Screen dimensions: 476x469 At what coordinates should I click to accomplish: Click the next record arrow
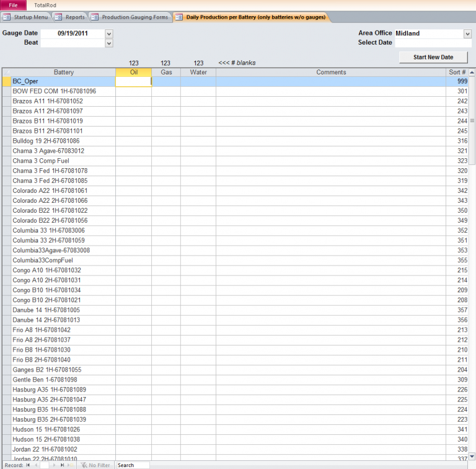click(54, 465)
